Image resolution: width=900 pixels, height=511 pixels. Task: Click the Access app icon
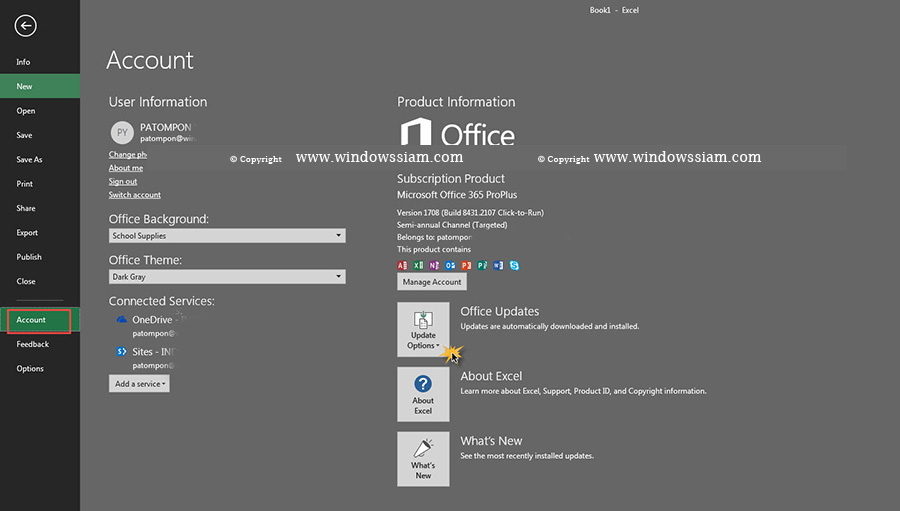coord(402,265)
